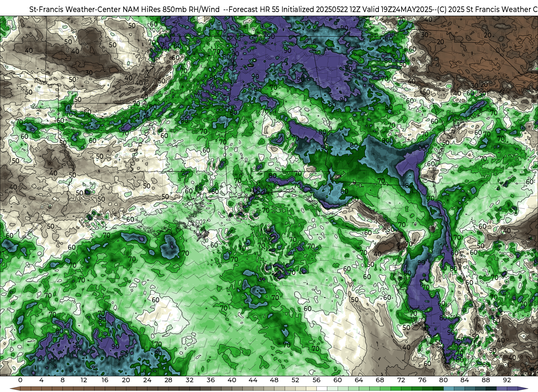This screenshot has height=392, width=538.
Task: Click the colorbar tick label 52
Action: coord(295,380)
